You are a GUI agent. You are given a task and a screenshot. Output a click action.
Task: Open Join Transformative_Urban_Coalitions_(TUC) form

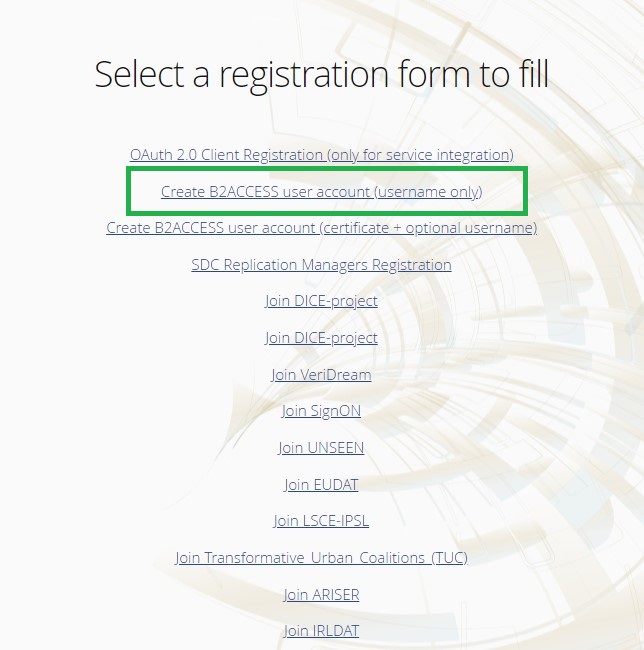point(321,558)
